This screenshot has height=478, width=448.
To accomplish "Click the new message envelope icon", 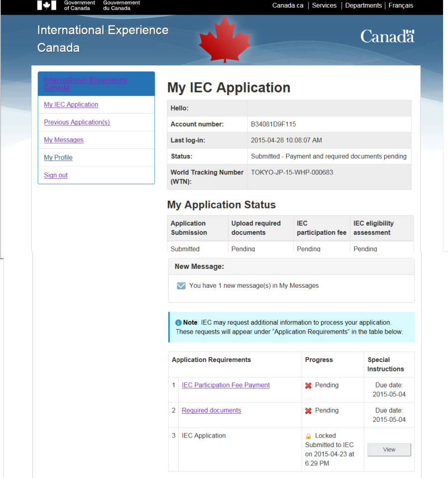I will tap(181, 286).
